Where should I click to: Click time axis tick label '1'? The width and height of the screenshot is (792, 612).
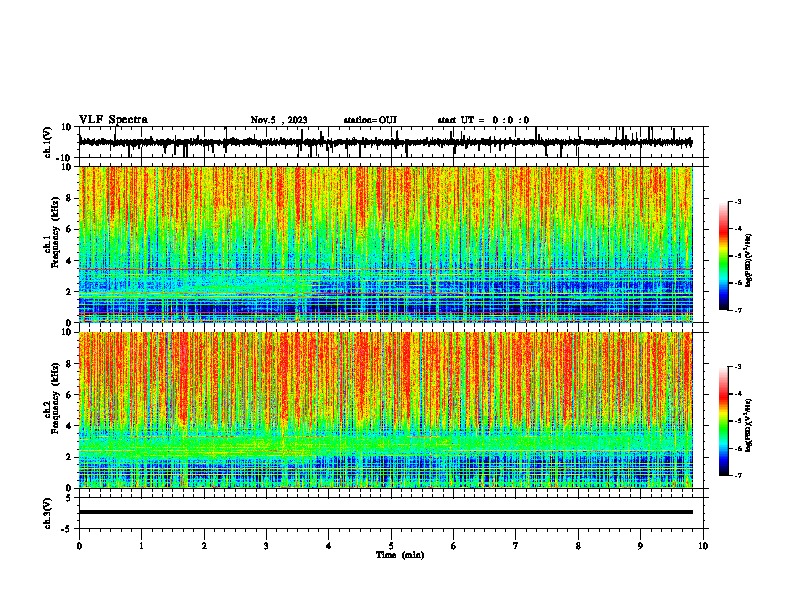[141, 546]
